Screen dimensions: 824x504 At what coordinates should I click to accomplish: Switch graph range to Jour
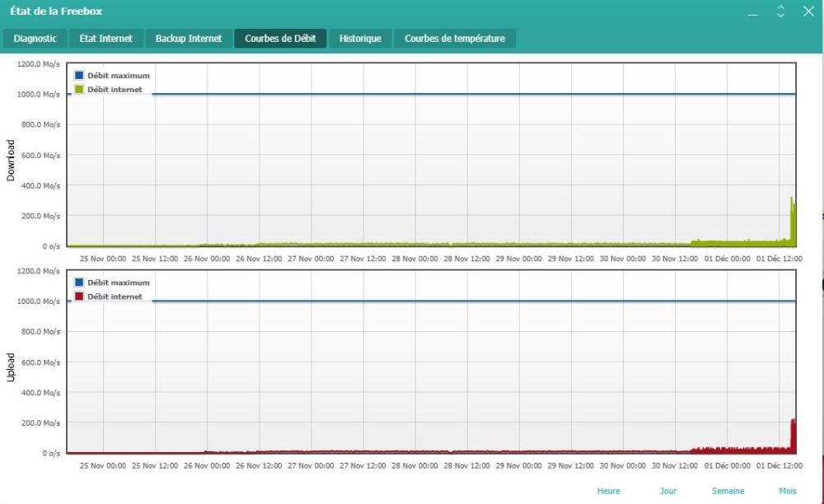667,491
